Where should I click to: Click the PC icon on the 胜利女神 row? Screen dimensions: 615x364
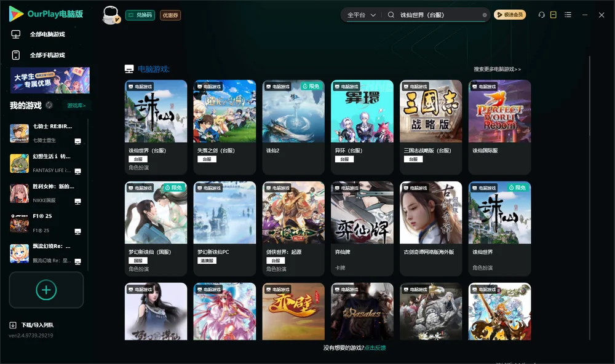point(77,202)
